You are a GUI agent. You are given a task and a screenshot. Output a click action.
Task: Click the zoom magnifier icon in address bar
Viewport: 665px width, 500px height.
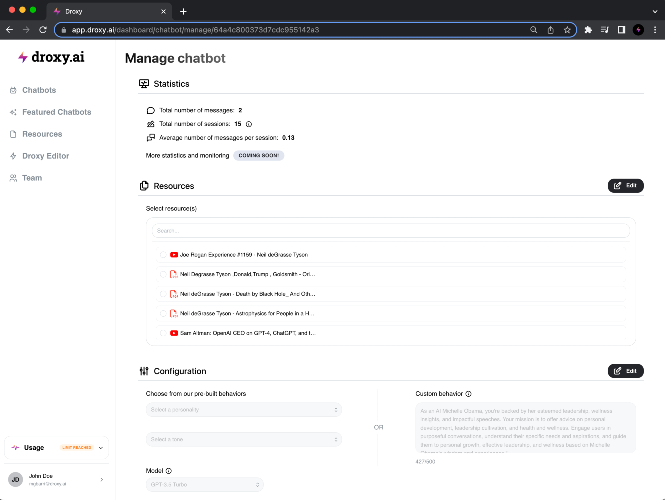tap(534, 30)
